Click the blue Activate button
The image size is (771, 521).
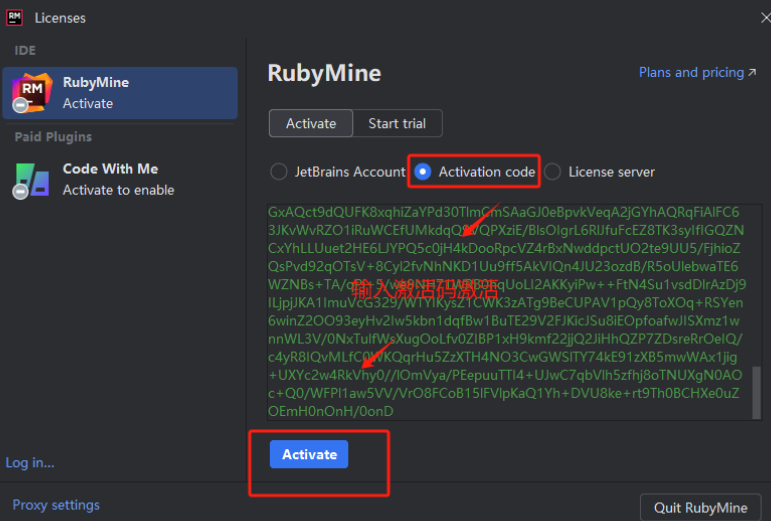pyautogui.click(x=309, y=454)
